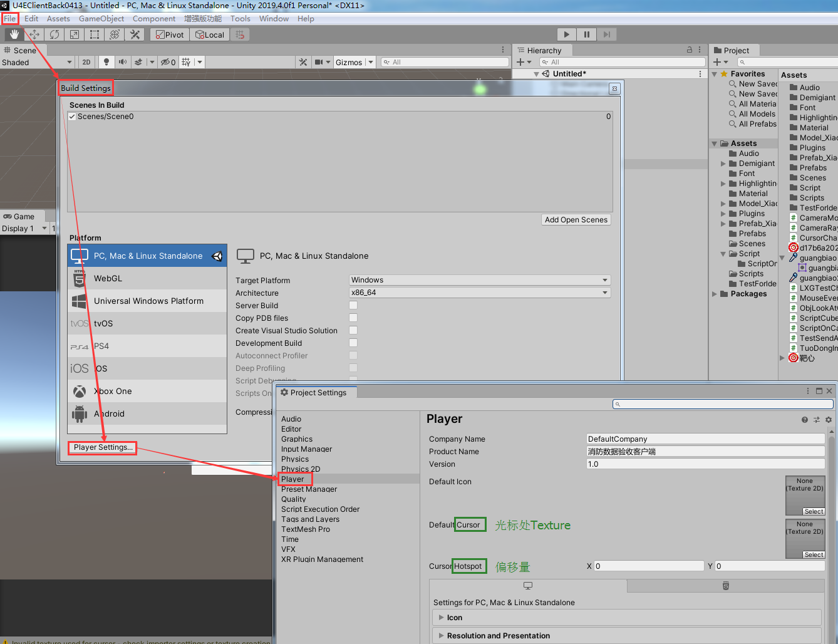Click Hierarchy add plus button
Image resolution: width=838 pixels, height=644 pixels.
click(520, 62)
